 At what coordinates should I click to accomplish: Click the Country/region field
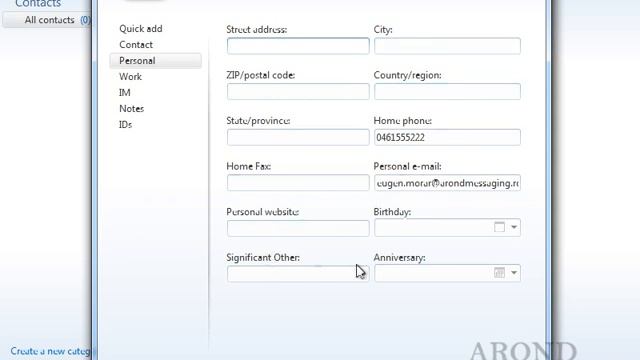pos(447,91)
